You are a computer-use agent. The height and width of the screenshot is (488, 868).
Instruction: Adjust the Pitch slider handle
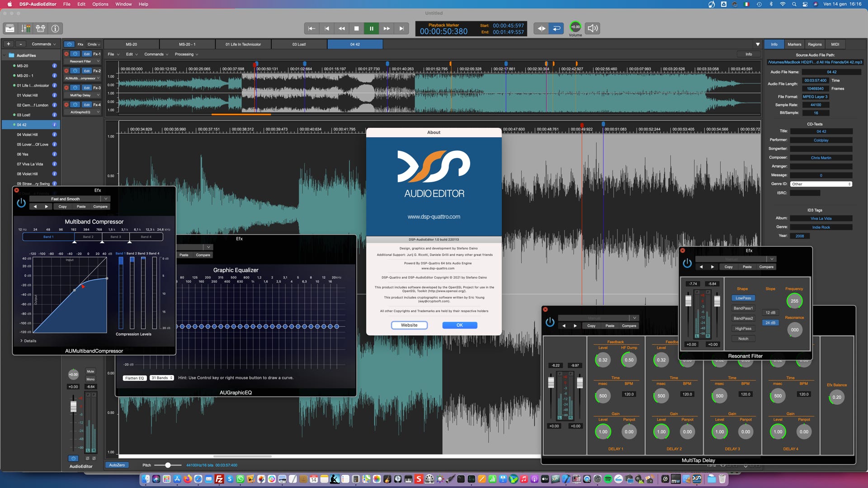[168, 465]
